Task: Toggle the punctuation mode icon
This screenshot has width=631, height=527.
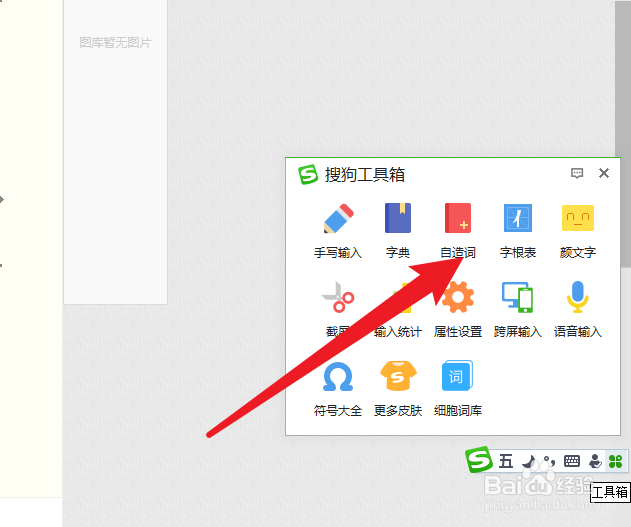Action: point(549,461)
